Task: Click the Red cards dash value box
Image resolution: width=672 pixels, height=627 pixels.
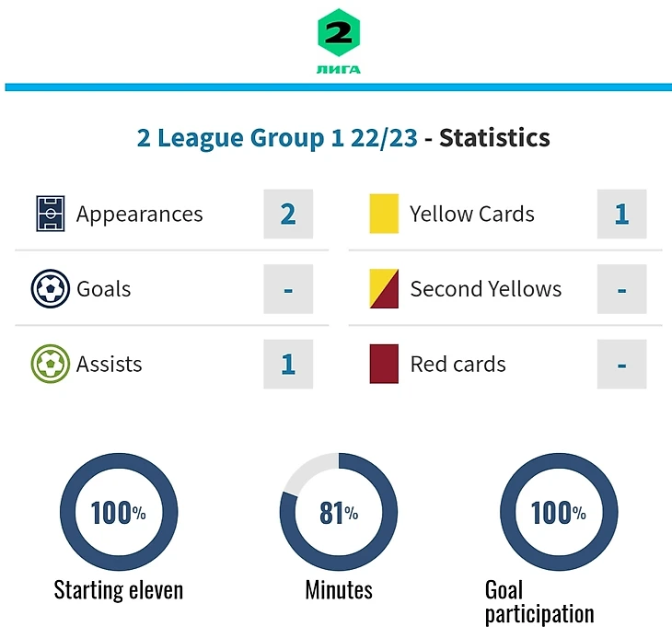Action: click(x=621, y=365)
